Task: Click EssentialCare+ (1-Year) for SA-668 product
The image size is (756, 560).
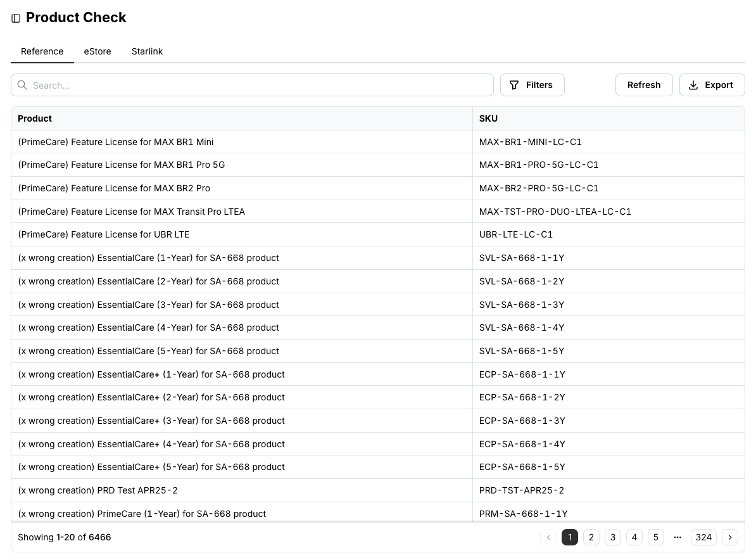Action: click(151, 374)
